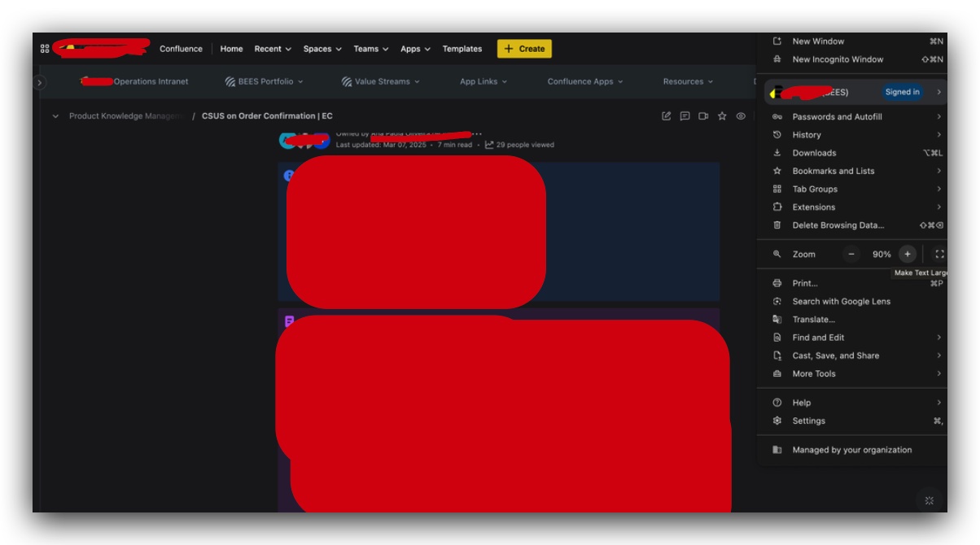This screenshot has width=980, height=545.
Task: Increase zoom with the plus button
Action: pos(908,254)
